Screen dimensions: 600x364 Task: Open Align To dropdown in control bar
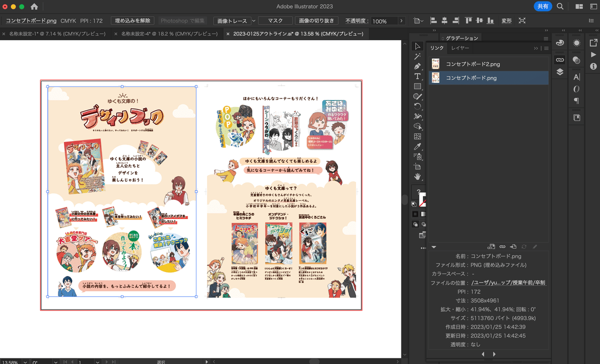click(417, 21)
